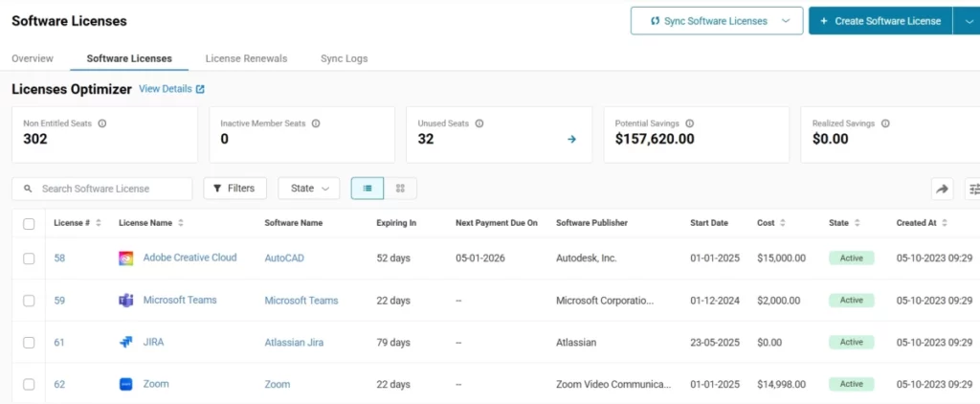The width and height of the screenshot is (980, 404).
Task: Sort by Cost column
Action: (783, 223)
